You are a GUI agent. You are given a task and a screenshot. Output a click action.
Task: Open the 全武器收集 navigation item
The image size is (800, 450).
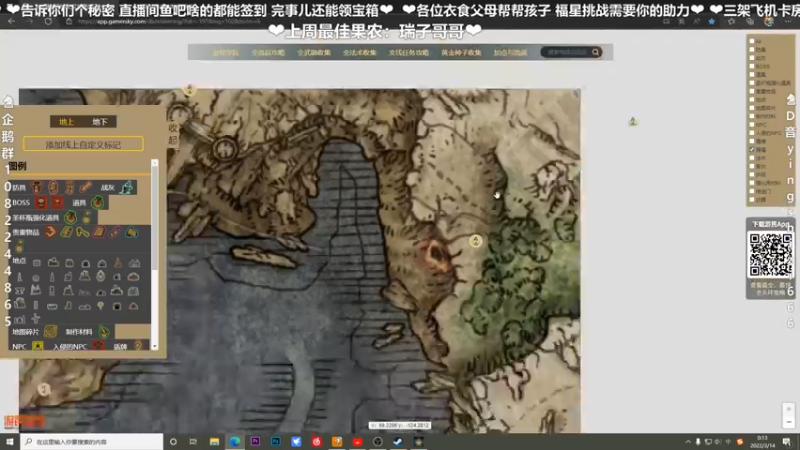click(x=314, y=53)
